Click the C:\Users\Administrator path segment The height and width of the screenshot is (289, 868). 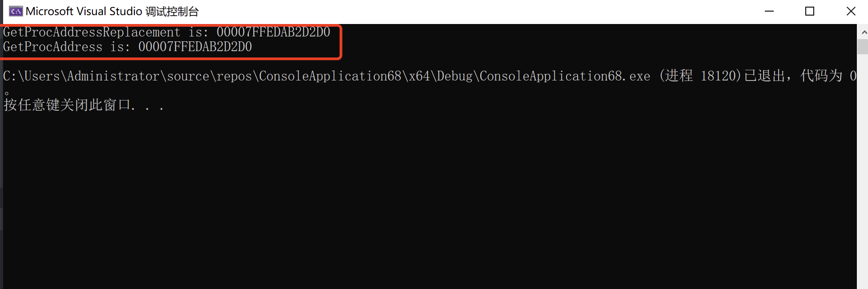81,76
